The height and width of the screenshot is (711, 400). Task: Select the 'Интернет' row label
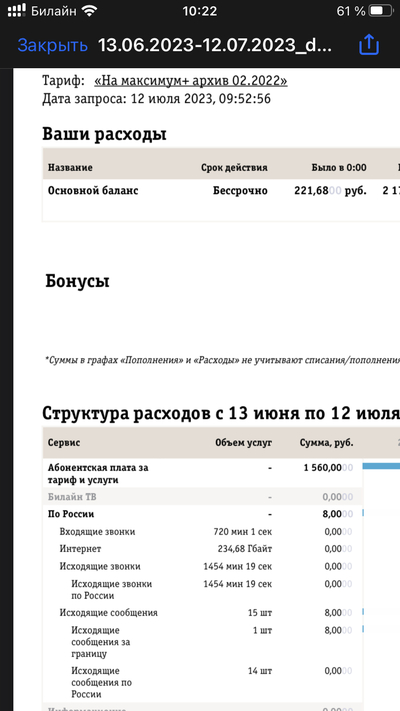point(80,549)
